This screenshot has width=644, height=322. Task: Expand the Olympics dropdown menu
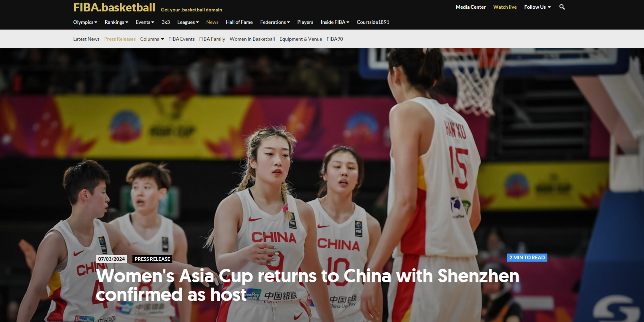pyautogui.click(x=85, y=22)
